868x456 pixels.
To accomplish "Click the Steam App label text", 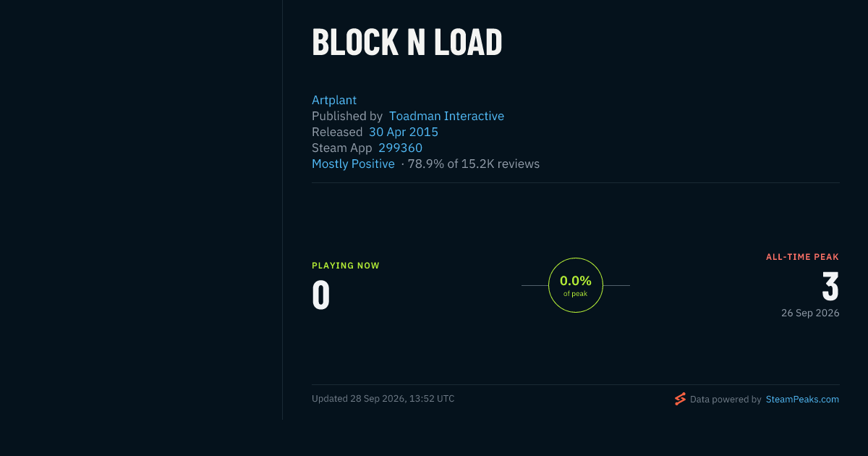I will point(342,148).
